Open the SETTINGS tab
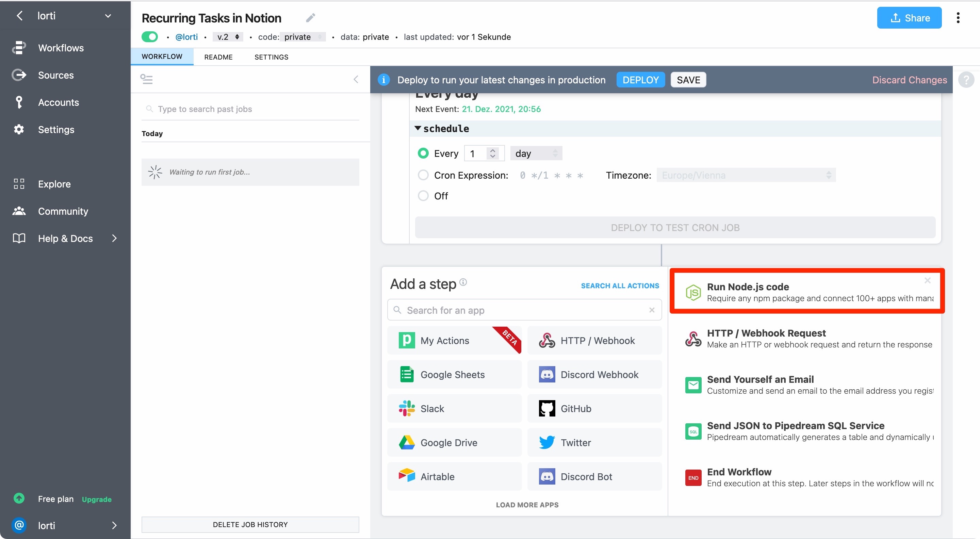The height and width of the screenshot is (539, 980). click(271, 57)
